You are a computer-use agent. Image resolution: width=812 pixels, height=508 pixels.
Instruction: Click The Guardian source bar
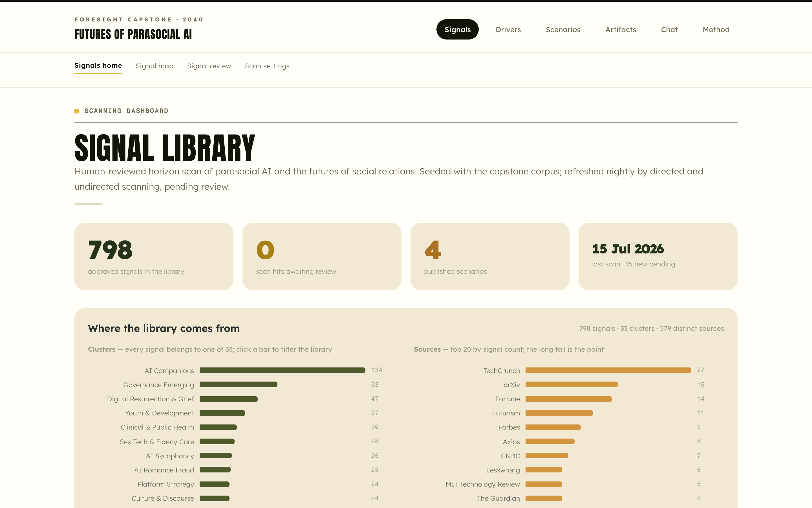pos(544,498)
